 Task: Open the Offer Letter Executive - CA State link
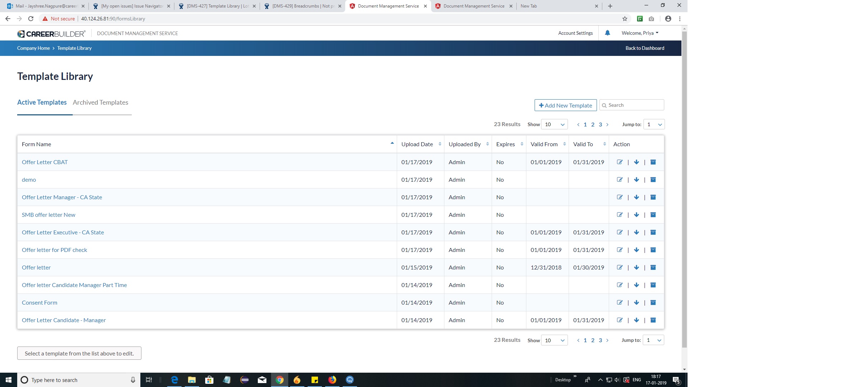click(63, 232)
